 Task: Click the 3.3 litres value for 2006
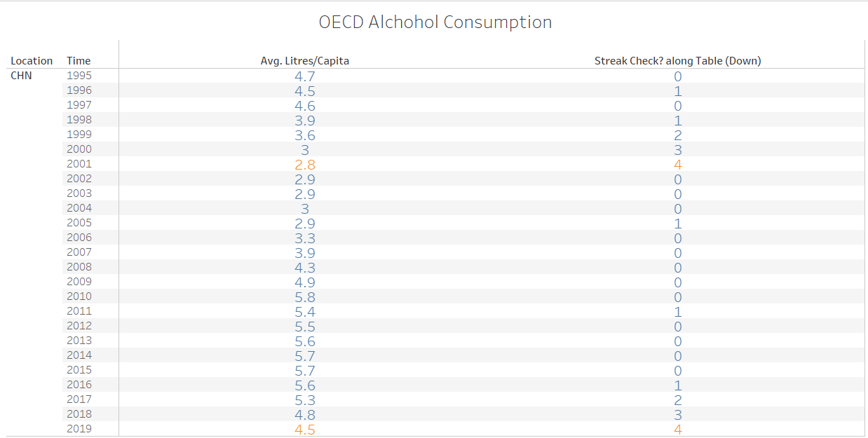305,238
